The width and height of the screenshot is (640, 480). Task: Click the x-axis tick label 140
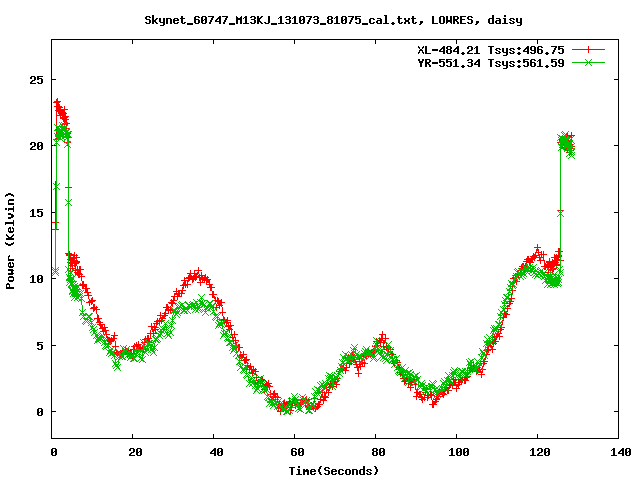[621, 452]
